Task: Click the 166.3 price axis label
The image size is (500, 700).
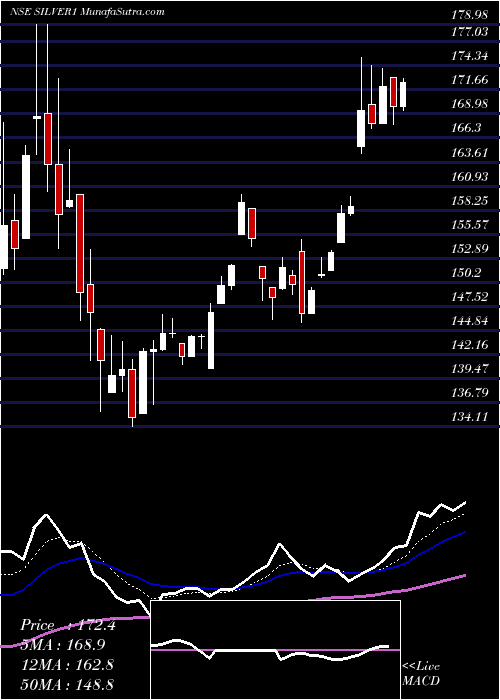Action: pos(467,129)
